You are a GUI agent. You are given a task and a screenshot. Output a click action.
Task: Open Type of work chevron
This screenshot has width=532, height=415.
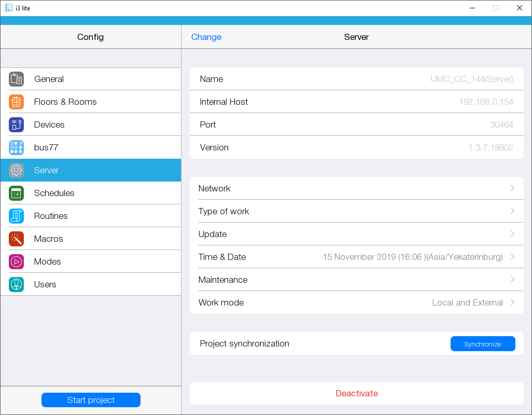[x=512, y=211]
